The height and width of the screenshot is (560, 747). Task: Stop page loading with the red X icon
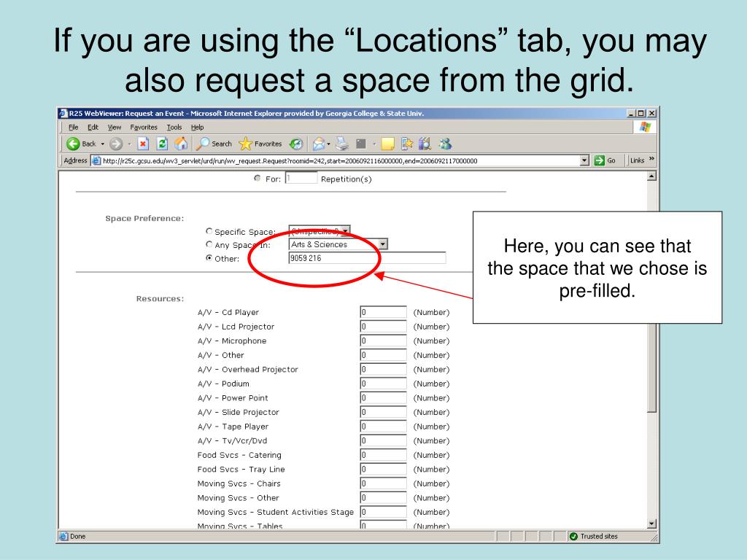pyautogui.click(x=143, y=144)
